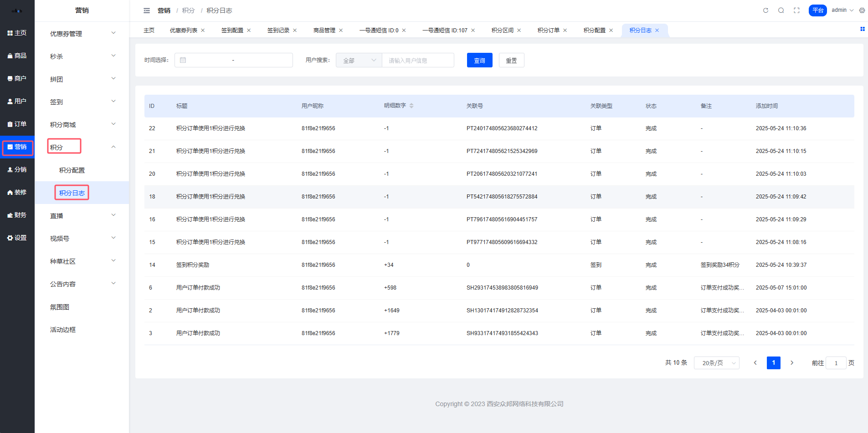This screenshot has width=868, height=433.
Task: Open the settings gear beside admin
Action: click(862, 10)
